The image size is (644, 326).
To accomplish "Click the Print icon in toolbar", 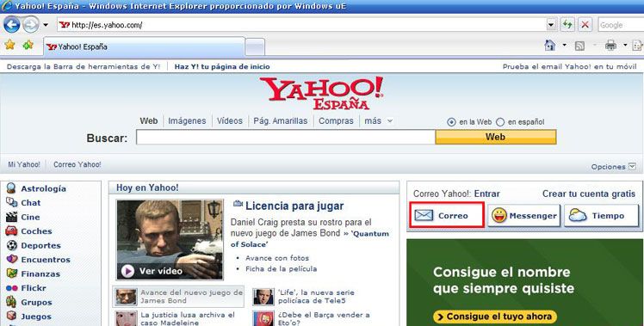I will [610, 46].
